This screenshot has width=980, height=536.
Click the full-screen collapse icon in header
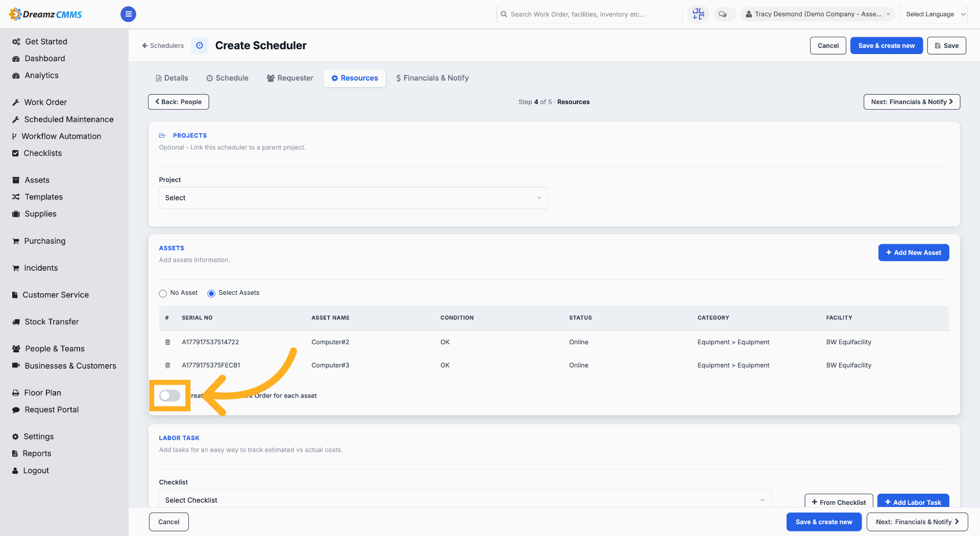pos(698,14)
